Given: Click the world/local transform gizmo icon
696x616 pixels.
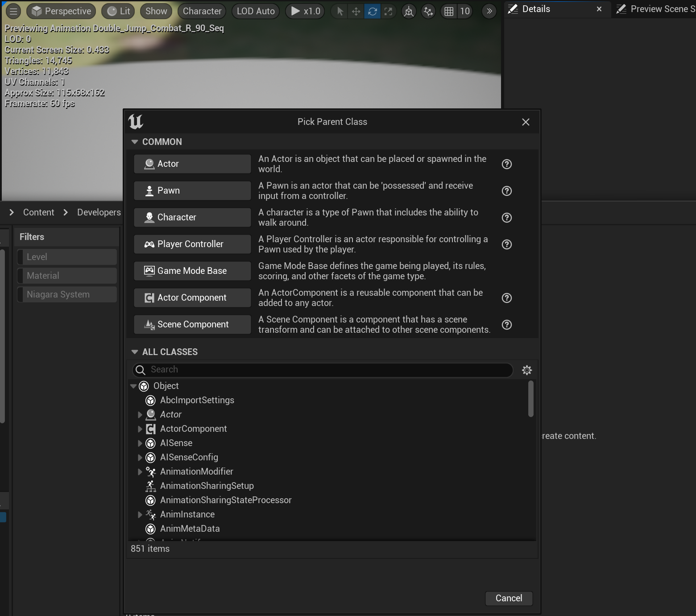Looking at the screenshot, I should pos(409,11).
